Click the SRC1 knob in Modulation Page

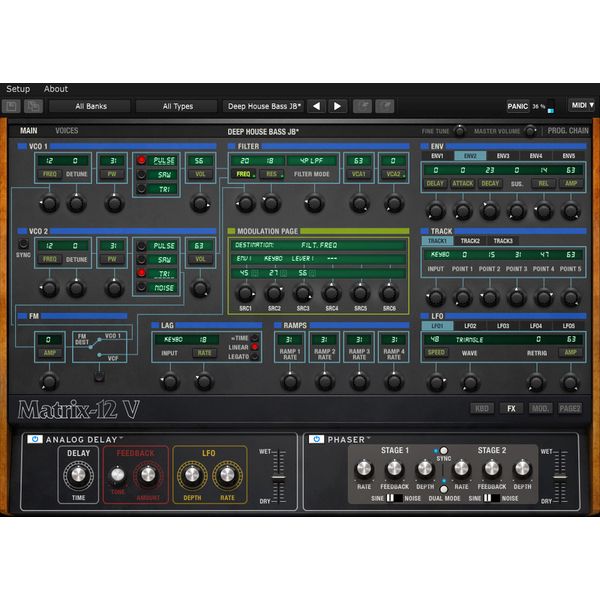[x=245, y=293]
